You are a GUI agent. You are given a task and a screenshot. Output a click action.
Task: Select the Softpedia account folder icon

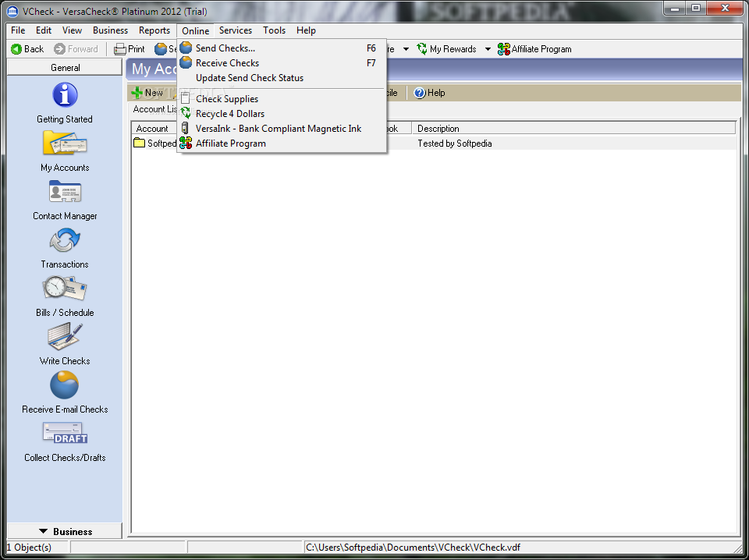click(139, 143)
